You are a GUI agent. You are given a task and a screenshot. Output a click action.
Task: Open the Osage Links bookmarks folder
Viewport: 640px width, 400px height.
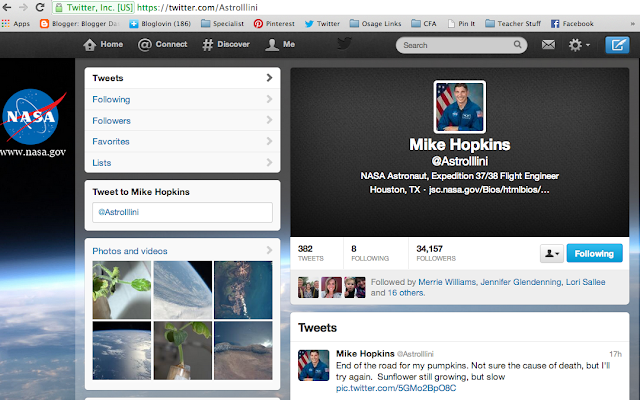click(x=376, y=24)
